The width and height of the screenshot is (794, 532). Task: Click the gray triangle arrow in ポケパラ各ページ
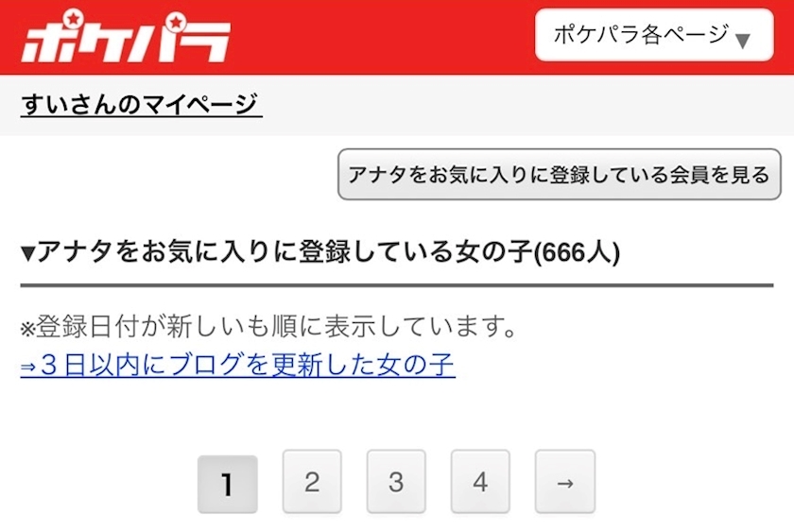742,41
